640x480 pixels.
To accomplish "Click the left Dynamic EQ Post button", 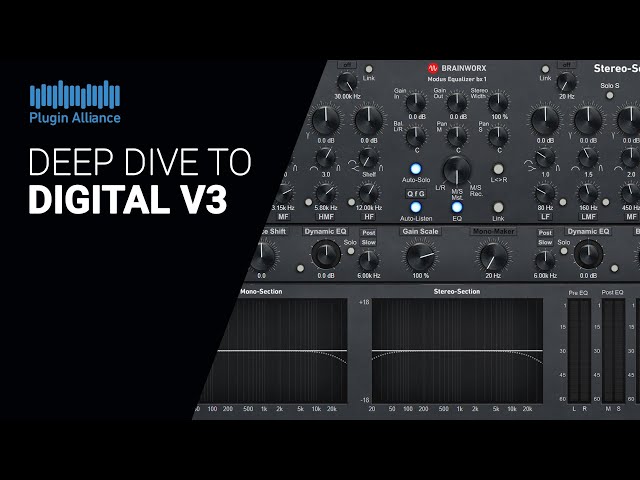I will [x=368, y=233].
